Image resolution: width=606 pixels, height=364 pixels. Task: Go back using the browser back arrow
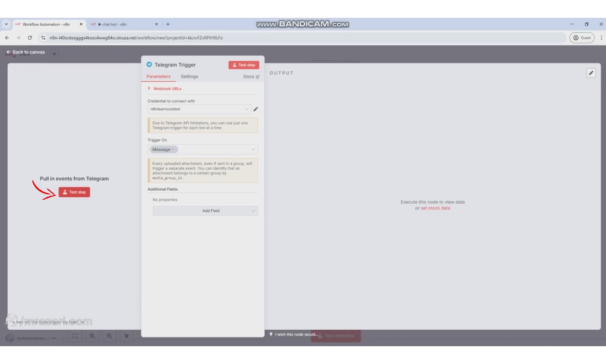click(7, 38)
